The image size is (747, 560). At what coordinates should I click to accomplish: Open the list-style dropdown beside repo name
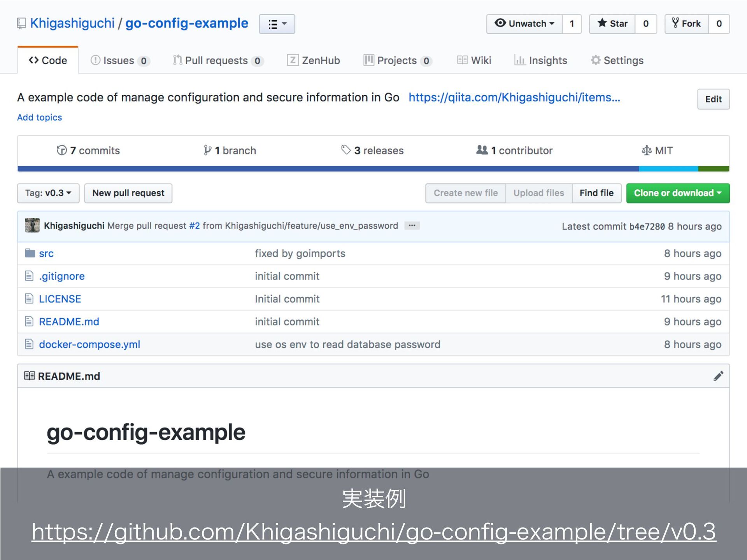277,24
